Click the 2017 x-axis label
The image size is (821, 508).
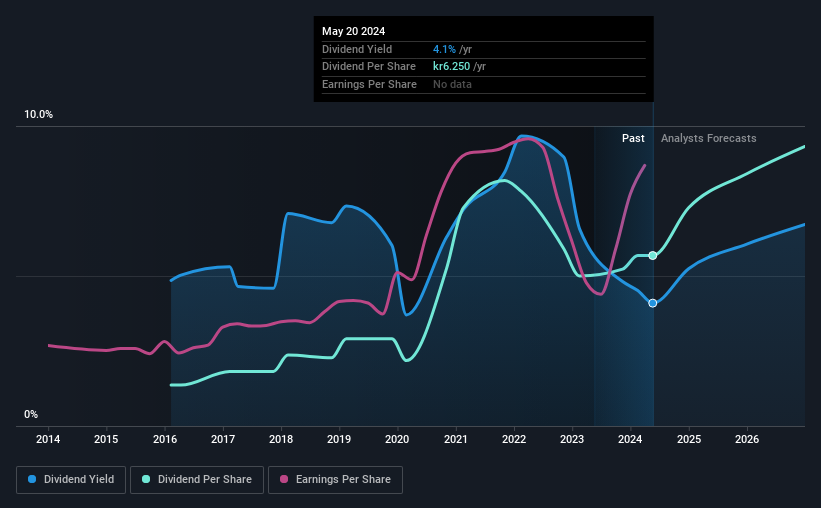tap(223, 439)
